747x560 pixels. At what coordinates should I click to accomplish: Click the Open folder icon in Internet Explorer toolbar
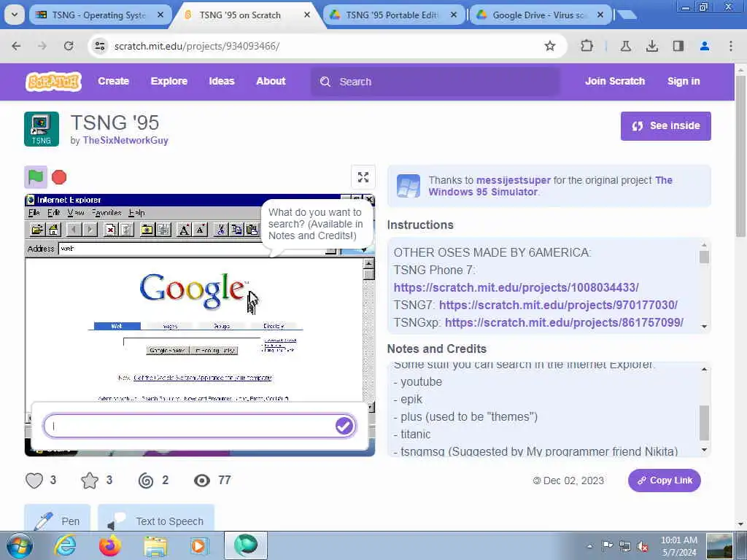(x=36, y=230)
